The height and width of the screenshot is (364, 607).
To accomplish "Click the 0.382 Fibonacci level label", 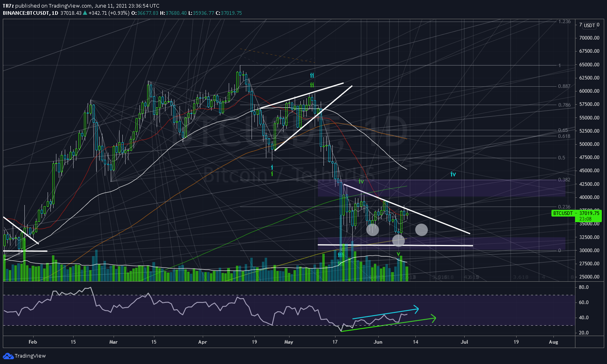I will (565, 180).
